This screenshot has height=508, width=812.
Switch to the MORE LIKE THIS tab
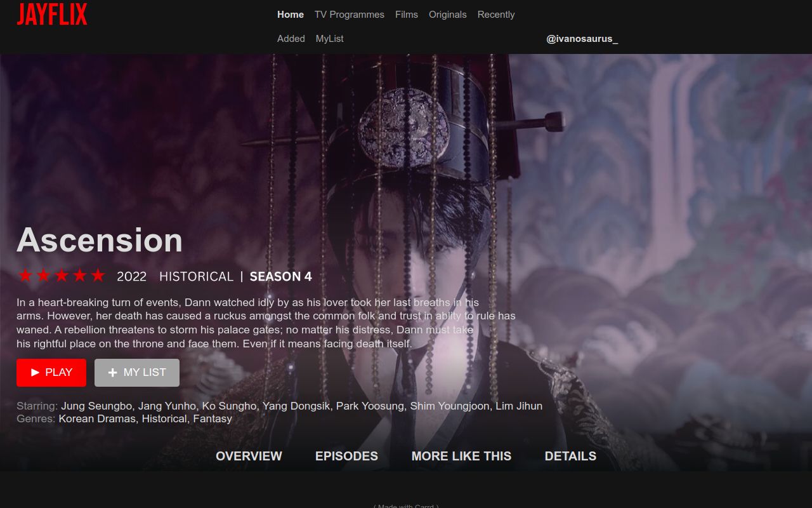[x=461, y=456]
